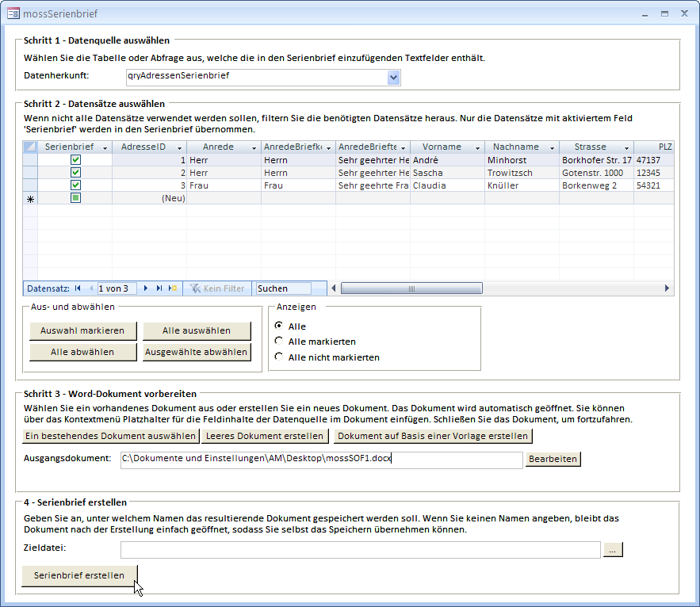Click the select-all corner of the datasheet
The height and width of the screenshot is (607, 700).
point(30,147)
